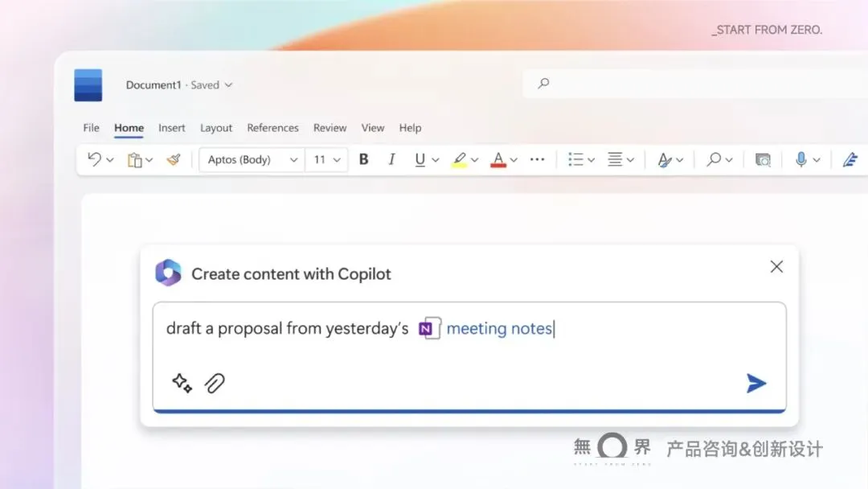This screenshot has height=489, width=868.
Task: Select the Format Painter brush icon
Action: coord(174,159)
